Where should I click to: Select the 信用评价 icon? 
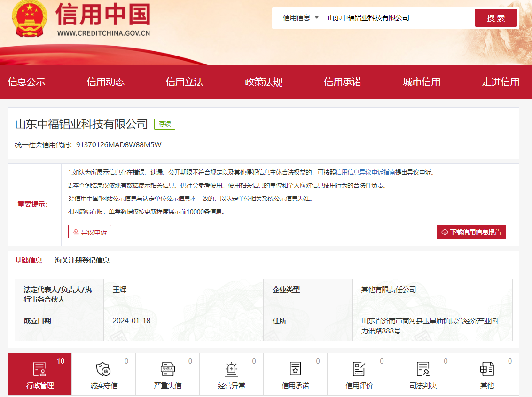[359, 369]
